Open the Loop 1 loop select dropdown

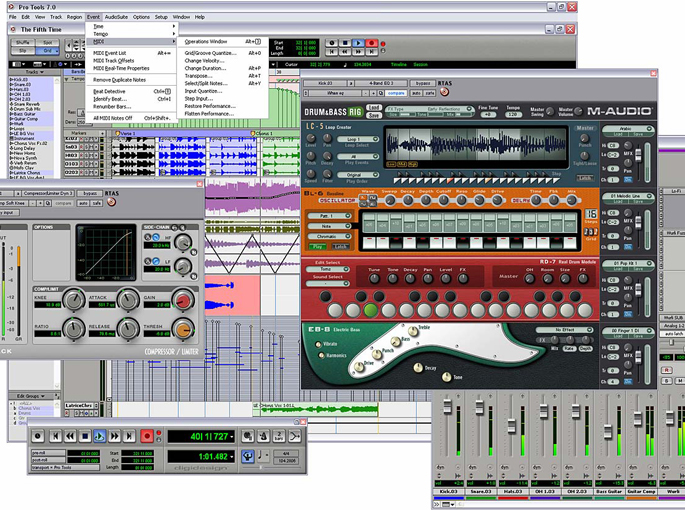357,139
